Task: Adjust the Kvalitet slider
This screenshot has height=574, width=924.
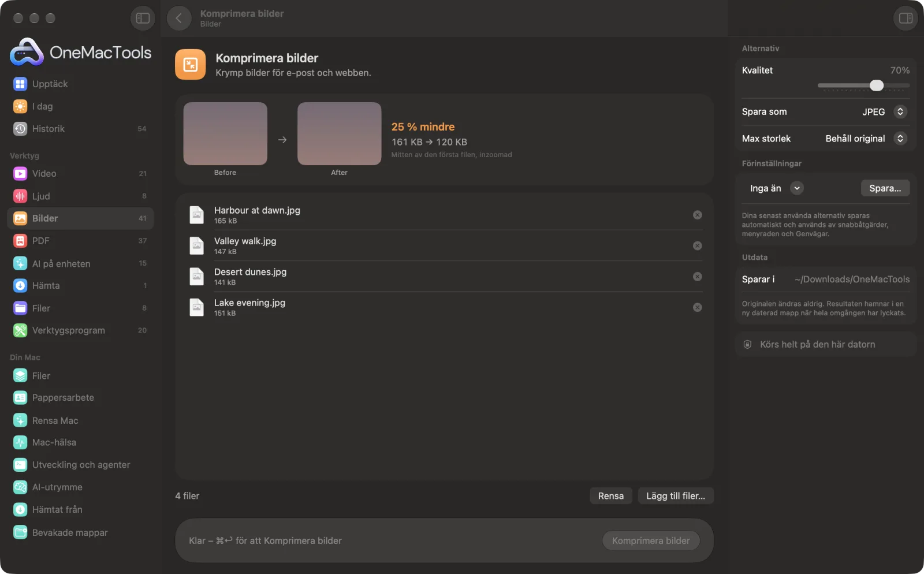Action: [863, 85]
